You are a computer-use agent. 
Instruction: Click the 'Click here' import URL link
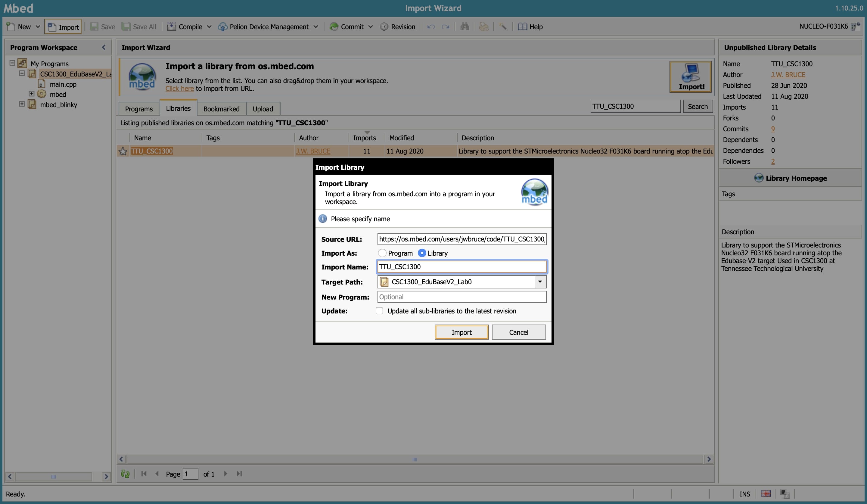(179, 89)
